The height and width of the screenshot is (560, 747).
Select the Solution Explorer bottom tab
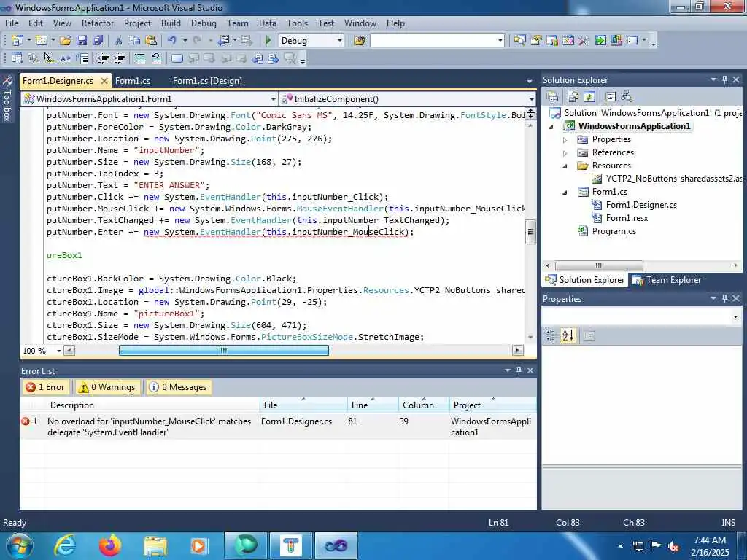[584, 280]
